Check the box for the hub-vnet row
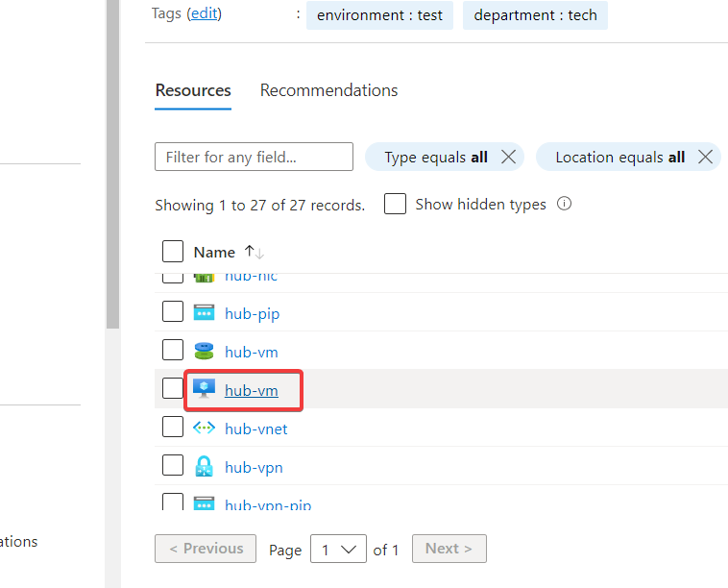The image size is (728, 588). (173, 427)
